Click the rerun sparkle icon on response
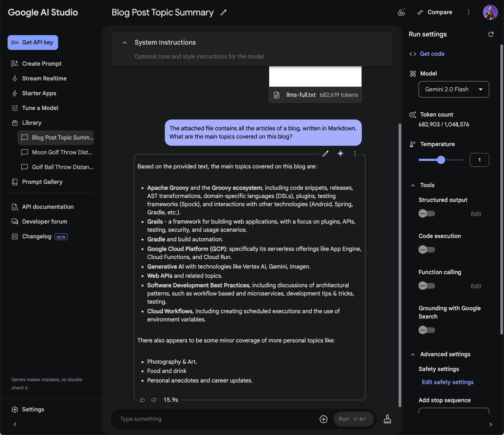 (340, 153)
